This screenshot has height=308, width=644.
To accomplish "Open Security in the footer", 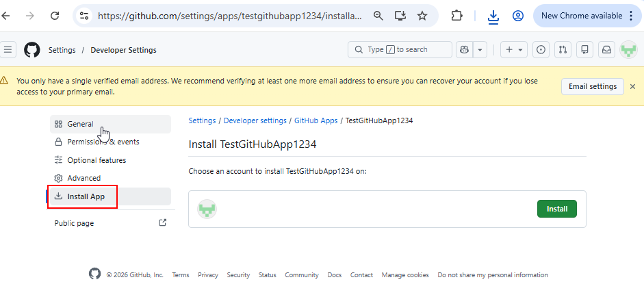I will pyautogui.click(x=238, y=275).
